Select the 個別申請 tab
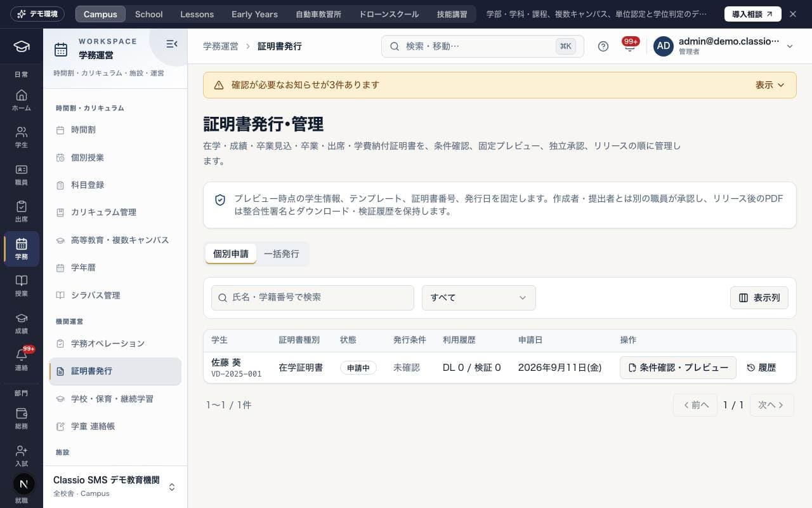The height and width of the screenshot is (508, 812). pos(231,253)
